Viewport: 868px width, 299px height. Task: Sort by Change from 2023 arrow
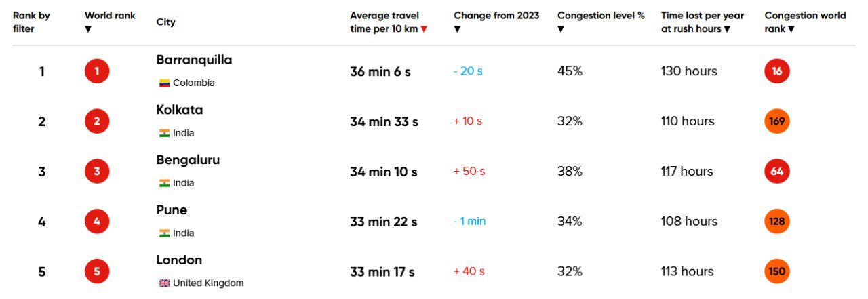[x=457, y=29]
